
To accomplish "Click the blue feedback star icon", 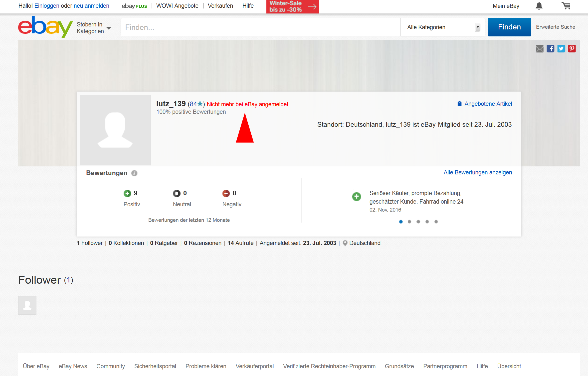I will [200, 104].
